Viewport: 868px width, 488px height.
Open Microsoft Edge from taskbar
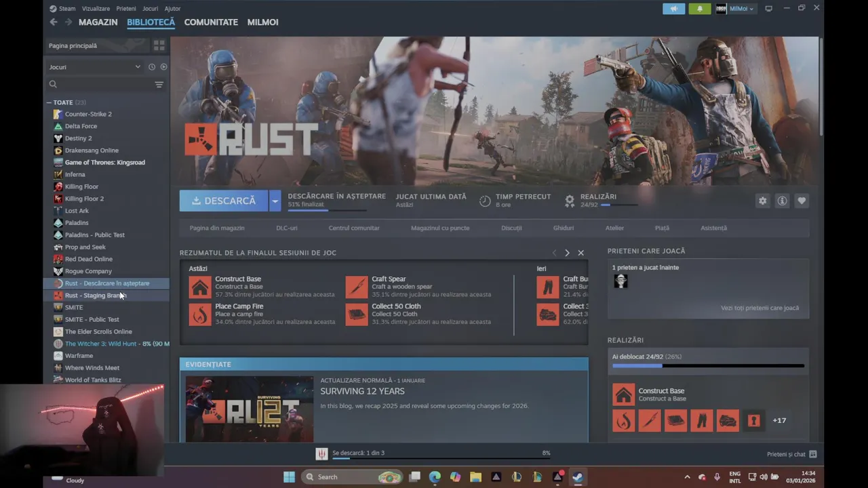tap(435, 476)
